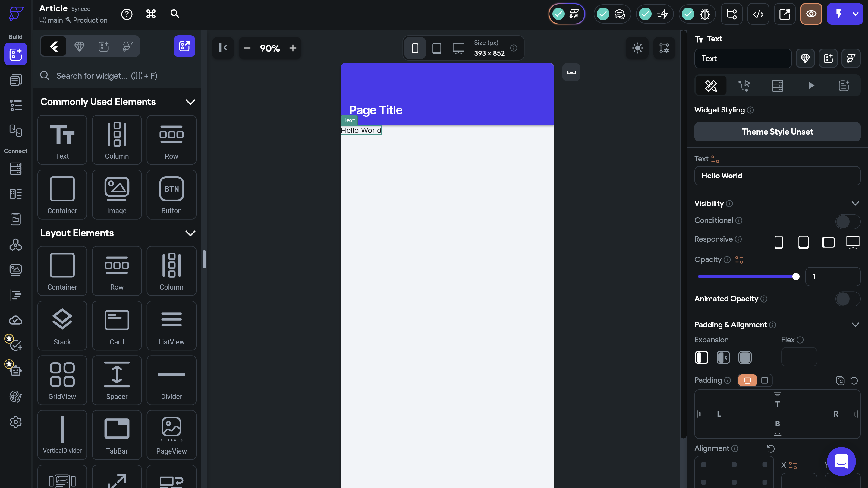
Task: Click the Opacity slider handle
Action: 796,277
